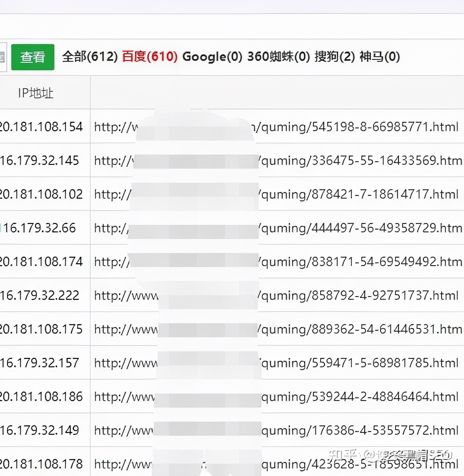The width and height of the screenshot is (464, 476).
Task: Click the last row IP 20.181.108.178
Action: pyautogui.click(x=41, y=463)
